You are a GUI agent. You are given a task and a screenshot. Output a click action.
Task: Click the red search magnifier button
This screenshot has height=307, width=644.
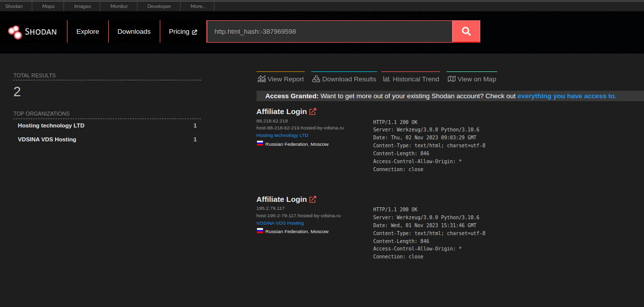466,31
